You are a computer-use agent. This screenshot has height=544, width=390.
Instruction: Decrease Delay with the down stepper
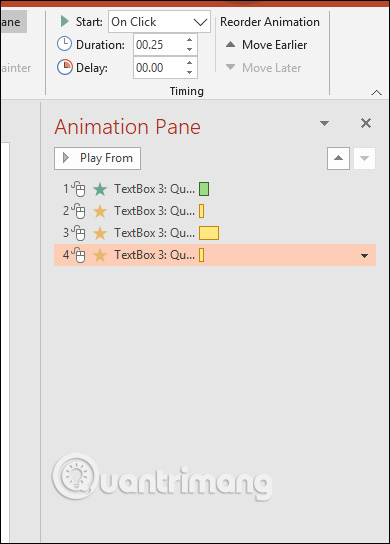pos(189,72)
